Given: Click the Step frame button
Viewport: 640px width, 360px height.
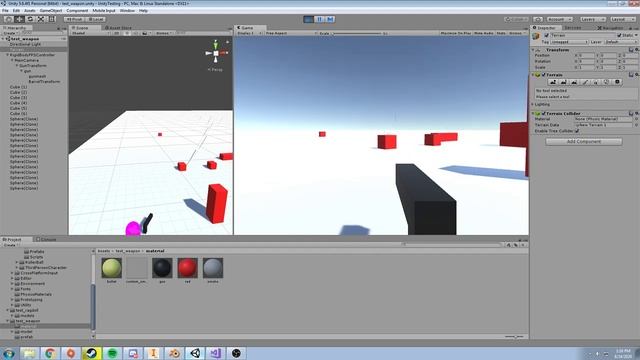Looking at the screenshot, I should (x=330, y=19).
